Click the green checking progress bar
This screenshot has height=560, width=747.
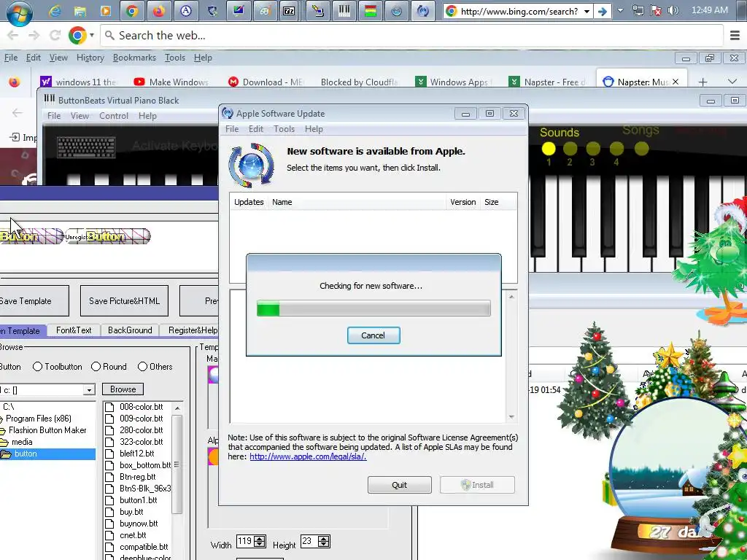[x=373, y=308]
